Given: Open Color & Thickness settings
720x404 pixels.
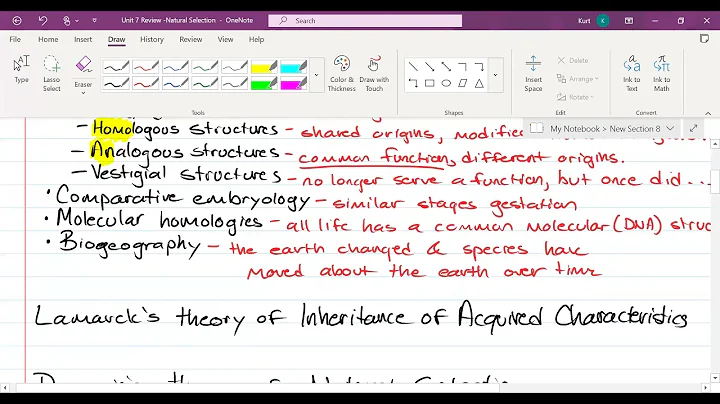Looking at the screenshot, I should point(342,73).
